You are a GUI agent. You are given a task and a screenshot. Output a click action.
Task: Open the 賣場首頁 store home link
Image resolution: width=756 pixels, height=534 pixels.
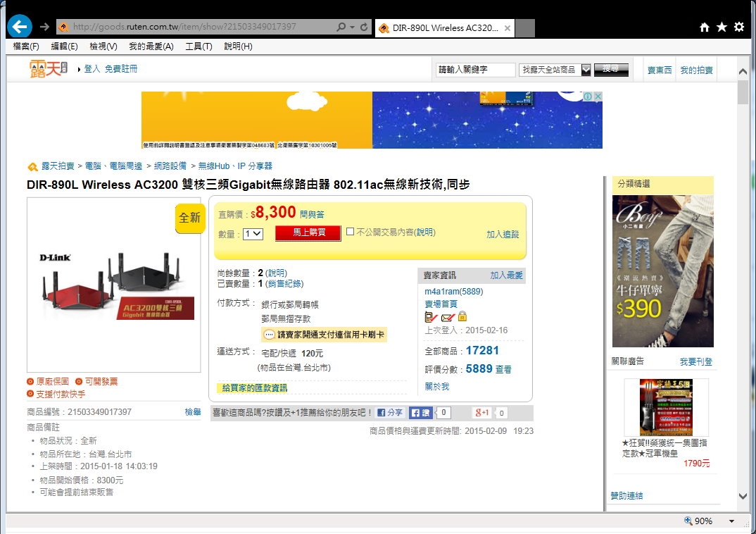(x=441, y=304)
